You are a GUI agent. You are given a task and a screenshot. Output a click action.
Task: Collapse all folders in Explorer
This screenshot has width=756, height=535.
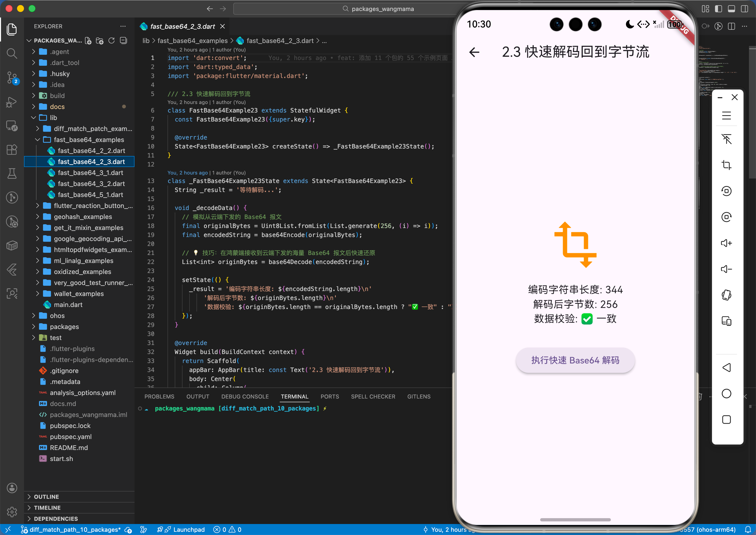point(123,40)
